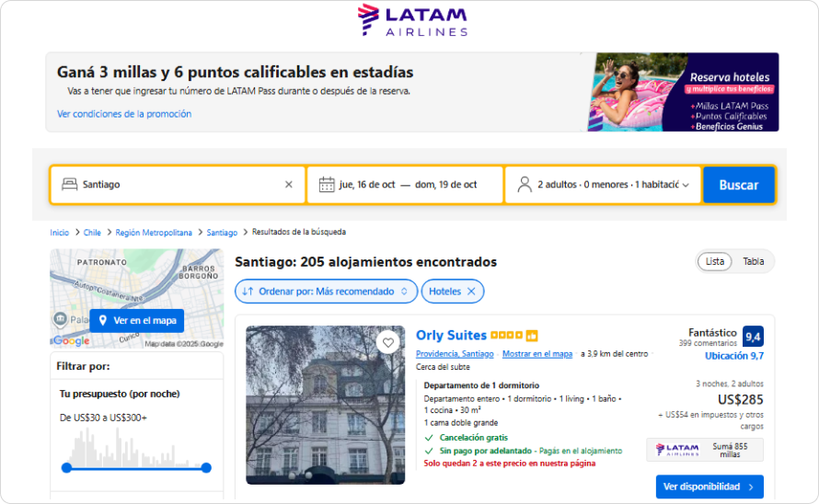The image size is (819, 504).
Task: Click the check-out date dom, 19 de oct
Action: click(x=446, y=185)
